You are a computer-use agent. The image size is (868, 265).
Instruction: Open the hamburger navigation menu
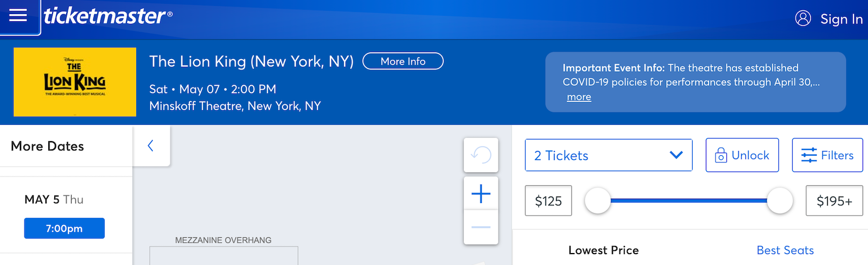18,15
